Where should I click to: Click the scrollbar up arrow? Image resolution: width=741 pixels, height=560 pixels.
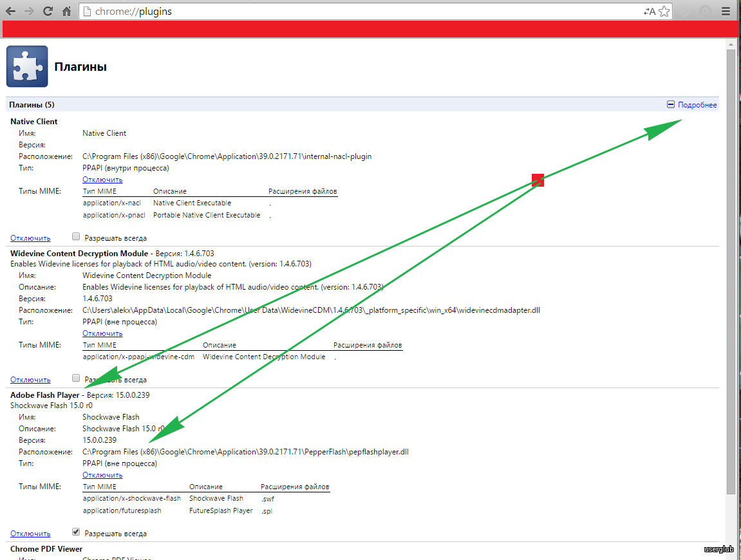[x=731, y=45]
